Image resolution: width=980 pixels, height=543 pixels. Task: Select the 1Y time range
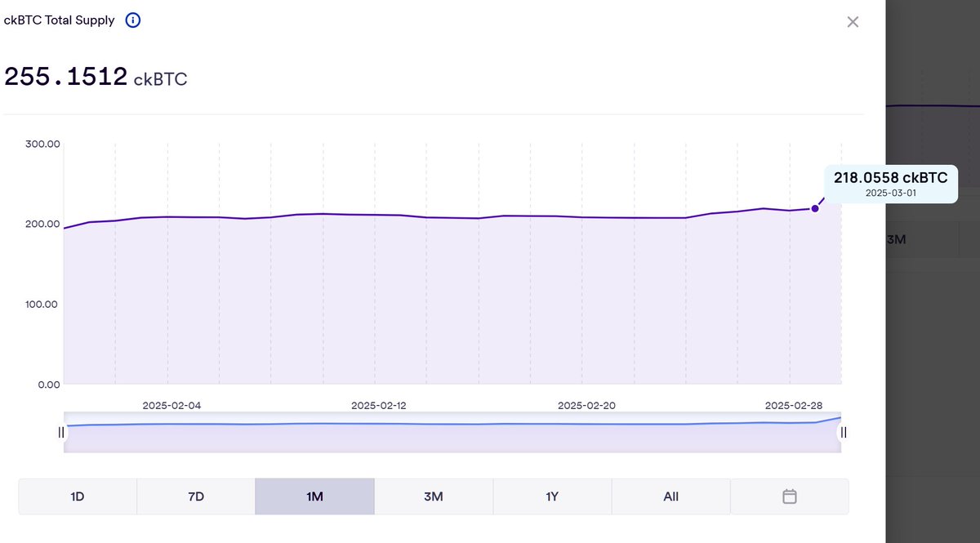[552, 496]
